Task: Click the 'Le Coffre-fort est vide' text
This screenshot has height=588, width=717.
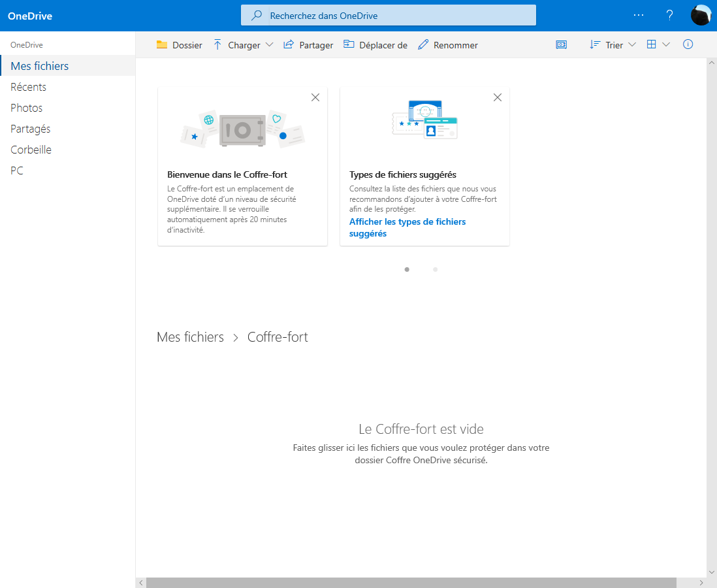Action: coord(421,429)
